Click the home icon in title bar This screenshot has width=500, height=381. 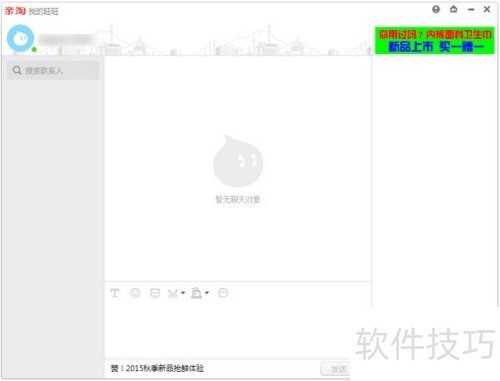coord(453,9)
